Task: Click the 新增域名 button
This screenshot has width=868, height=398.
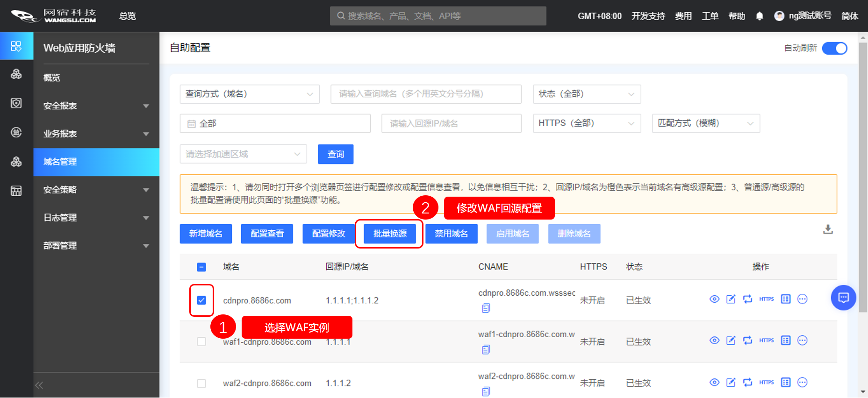Action: coord(206,234)
